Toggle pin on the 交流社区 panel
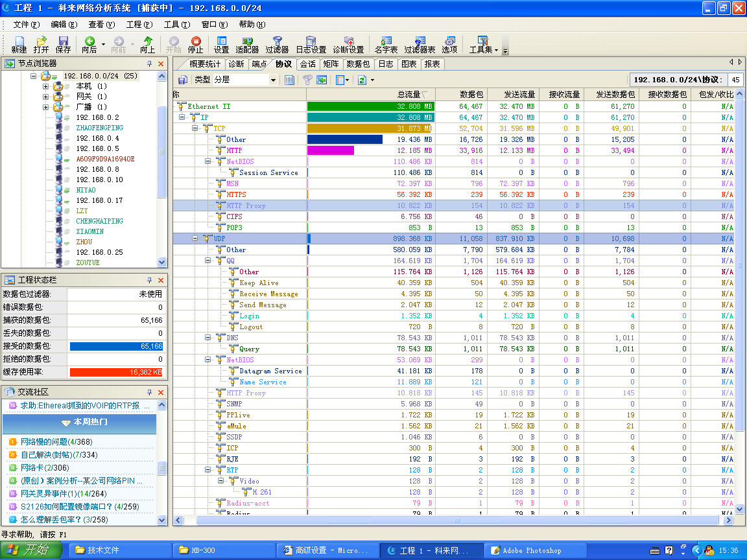Viewport: 747px width, 560px height. (149, 392)
